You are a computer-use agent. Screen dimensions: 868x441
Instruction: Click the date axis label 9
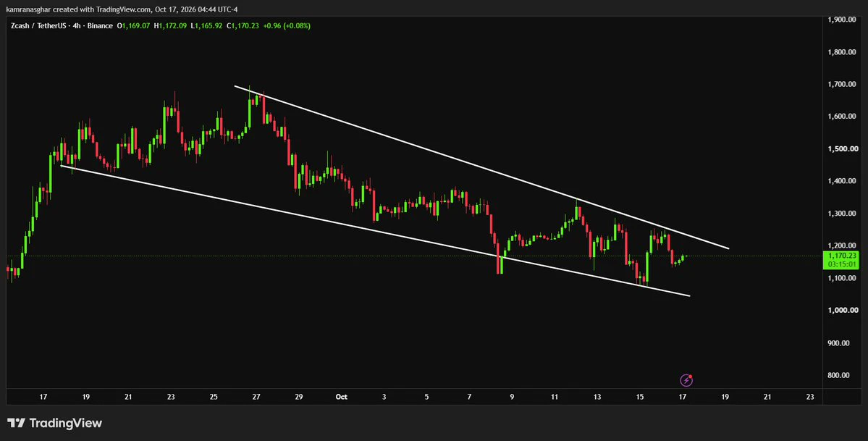(x=512, y=397)
